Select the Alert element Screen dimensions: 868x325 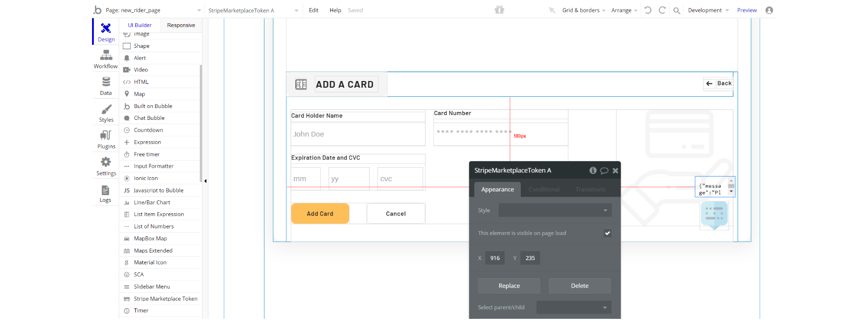[160, 58]
